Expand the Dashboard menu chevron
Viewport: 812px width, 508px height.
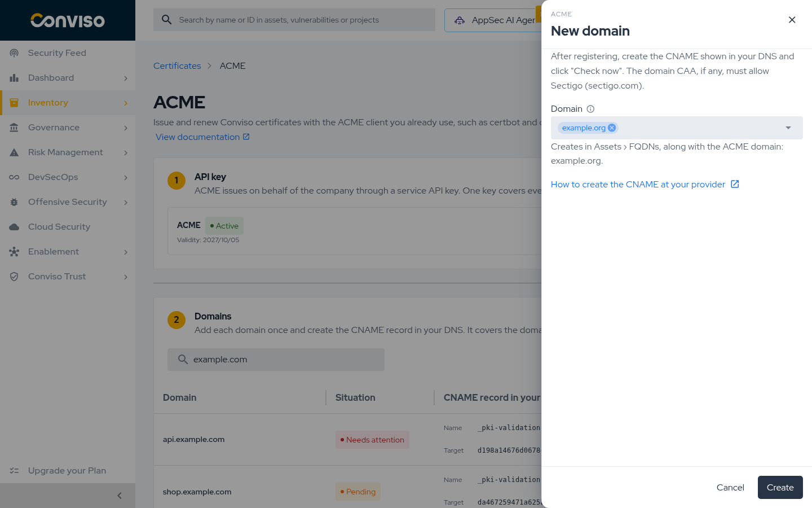126,78
